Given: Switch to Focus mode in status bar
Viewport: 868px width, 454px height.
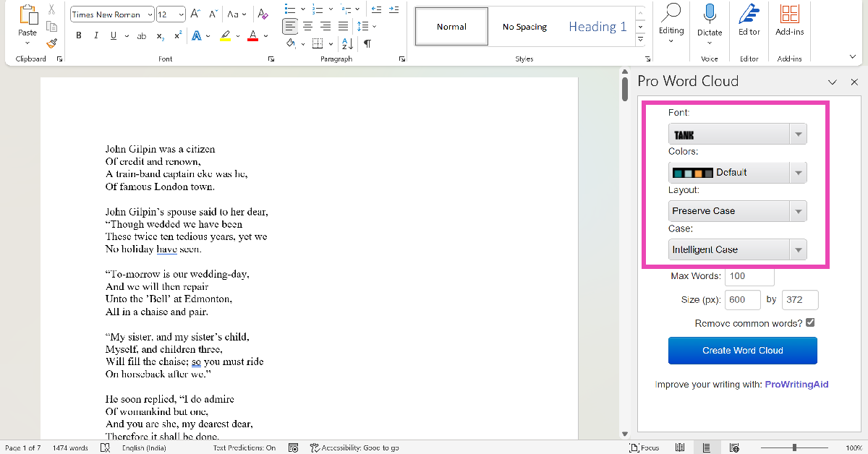Looking at the screenshot, I should [x=644, y=448].
